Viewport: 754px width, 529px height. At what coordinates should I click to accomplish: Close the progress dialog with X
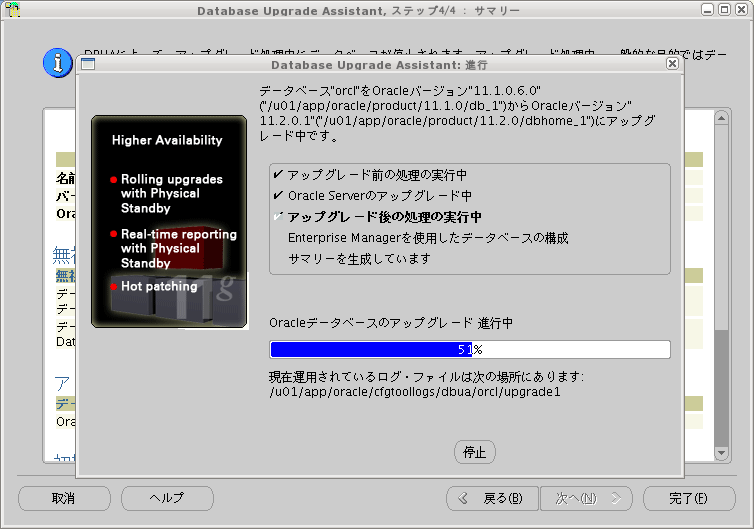click(x=672, y=63)
